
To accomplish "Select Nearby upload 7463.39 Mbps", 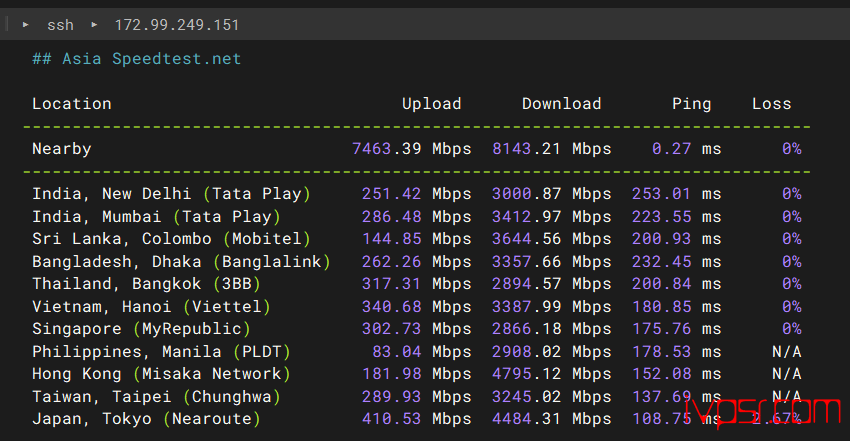I will point(412,148).
